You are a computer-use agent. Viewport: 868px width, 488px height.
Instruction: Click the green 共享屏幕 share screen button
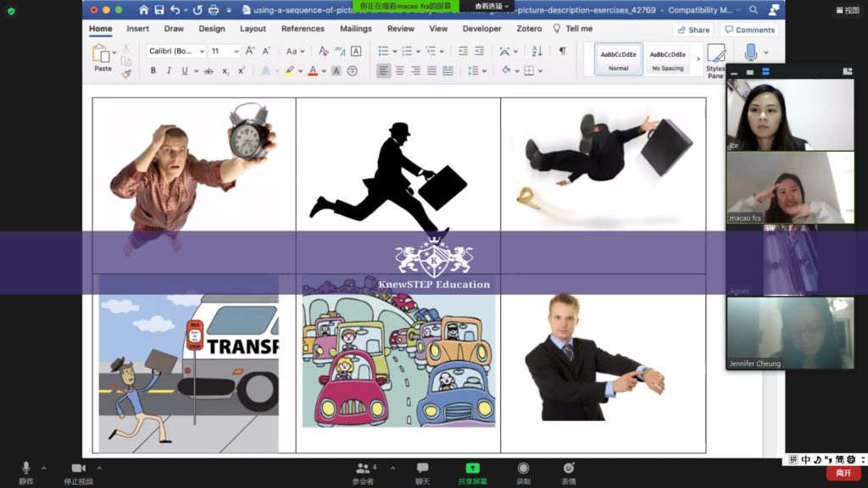(472, 474)
